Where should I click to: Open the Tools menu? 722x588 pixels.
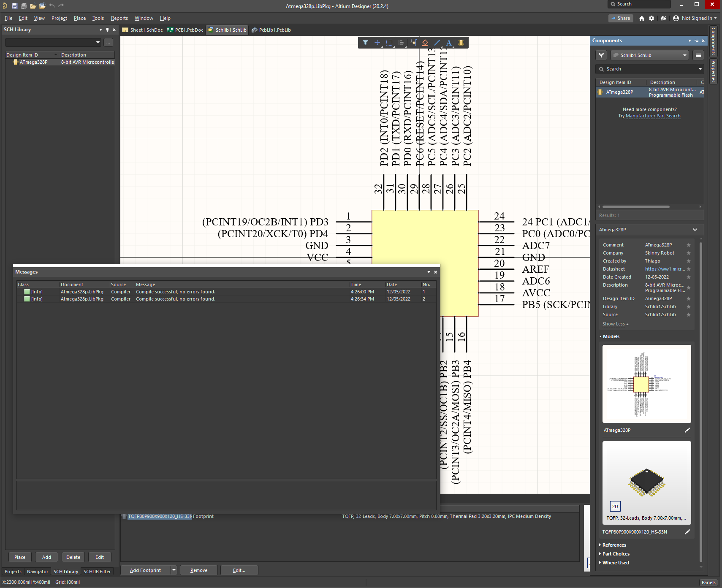(x=98, y=18)
